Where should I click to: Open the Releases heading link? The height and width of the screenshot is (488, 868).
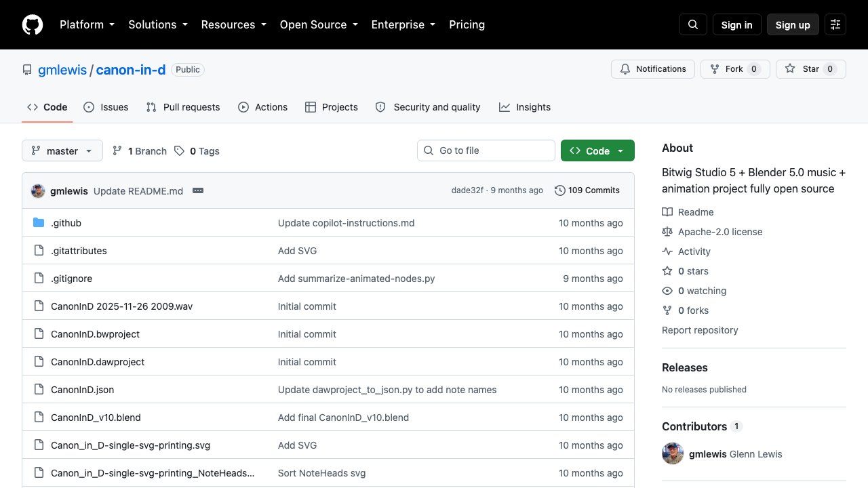click(x=685, y=367)
